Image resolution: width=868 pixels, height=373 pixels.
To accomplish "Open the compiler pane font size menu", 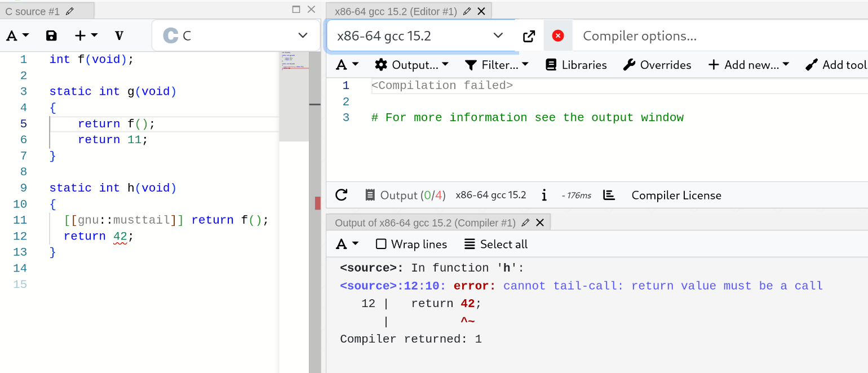I will coord(347,65).
